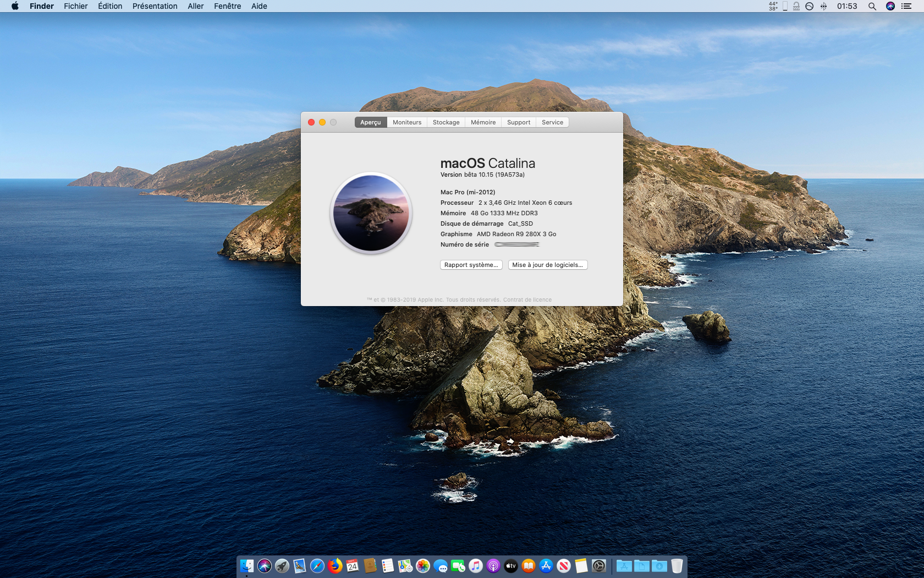Switch to the Moniteurs tab

coord(407,122)
